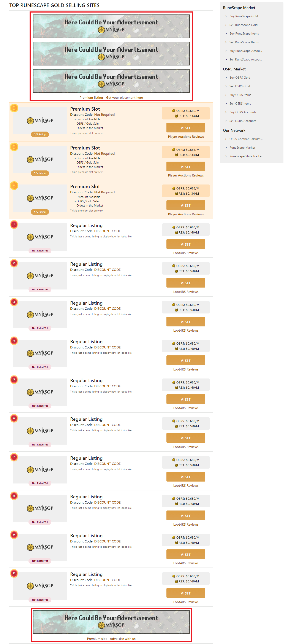Click the red number 8 rank badge

pos(14,496)
